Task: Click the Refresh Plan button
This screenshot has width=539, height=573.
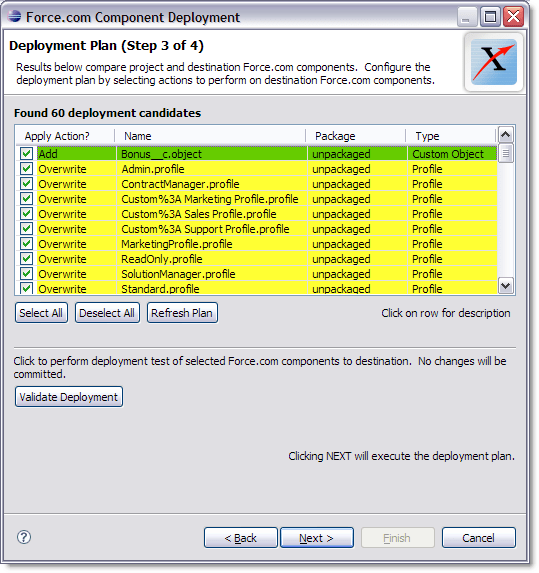Action: 182,313
